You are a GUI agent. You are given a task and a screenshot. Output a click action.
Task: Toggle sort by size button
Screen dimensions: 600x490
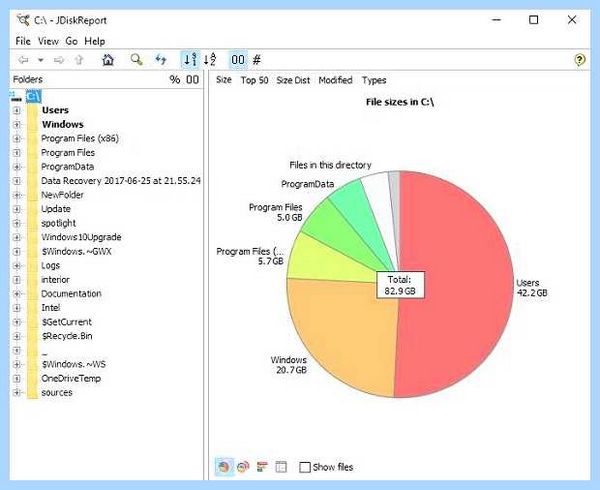(190, 60)
